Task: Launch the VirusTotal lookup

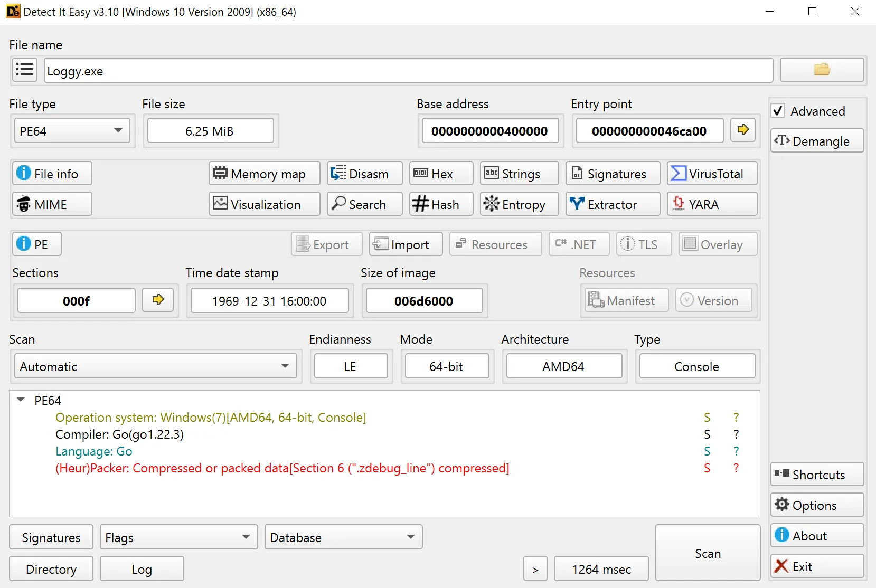Action: [712, 174]
